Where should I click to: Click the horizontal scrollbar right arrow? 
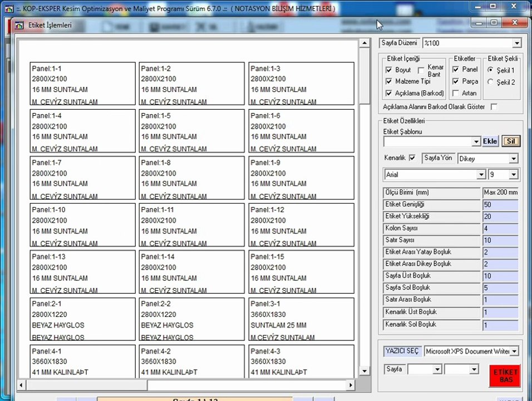pyautogui.click(x=351, y=385)
